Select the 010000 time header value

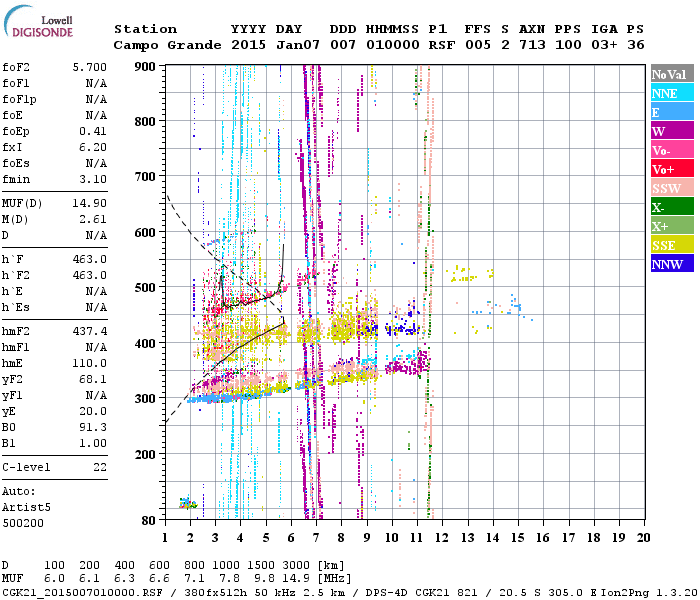(x=392, y=45)
